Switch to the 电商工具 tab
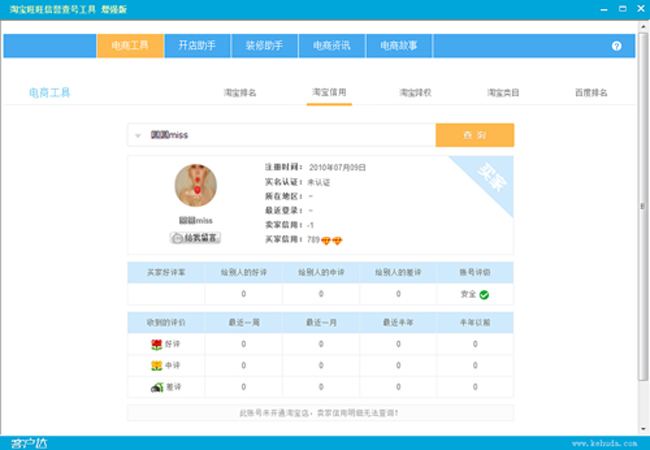The height and width of the screenshot is (450, 650). [x=130, y=46]
